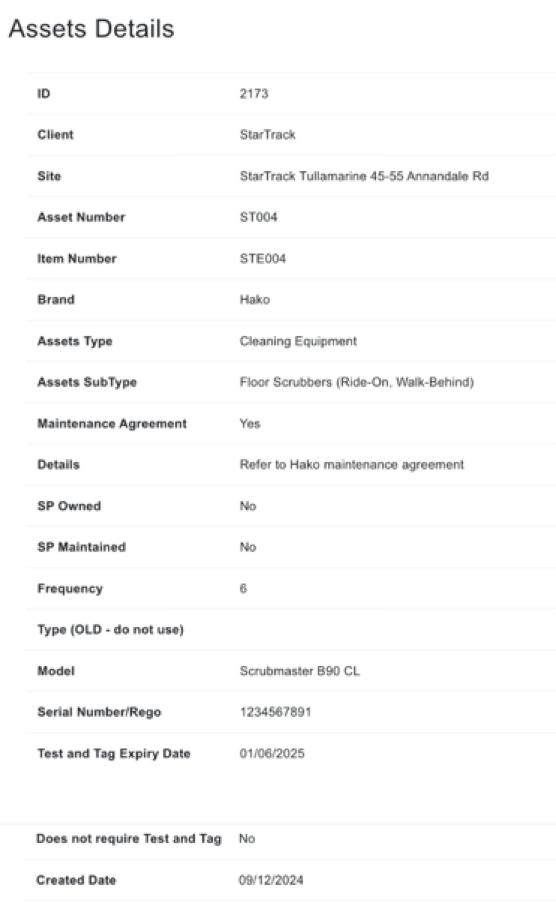
Task: Click the Does not require Test and Tag value
Action: [x=247, y=839]
